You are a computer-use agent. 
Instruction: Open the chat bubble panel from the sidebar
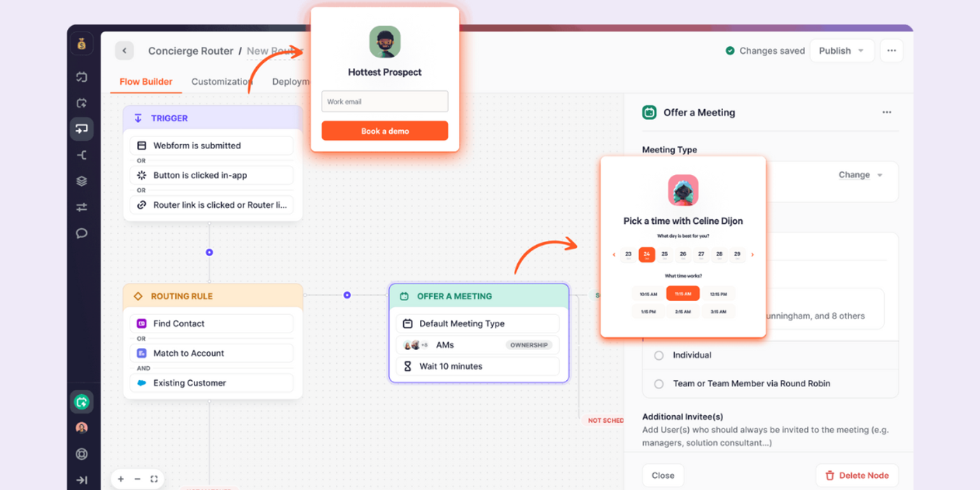(82, 233)
